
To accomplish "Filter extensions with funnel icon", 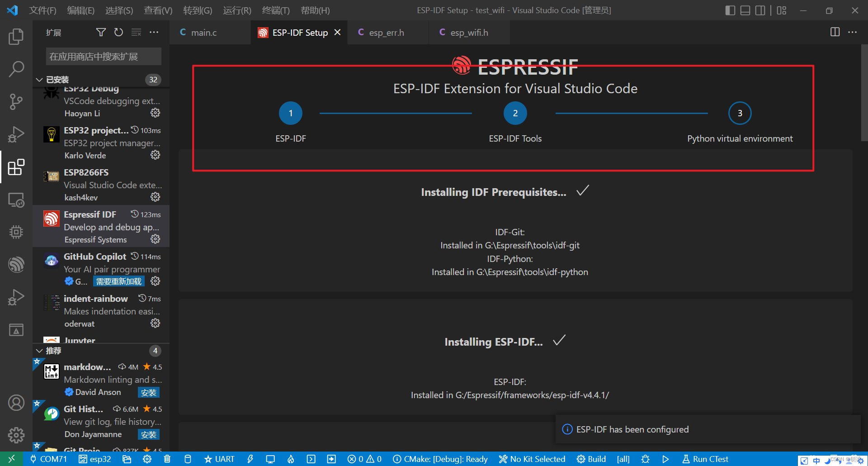I will click(x=101, y=32).
